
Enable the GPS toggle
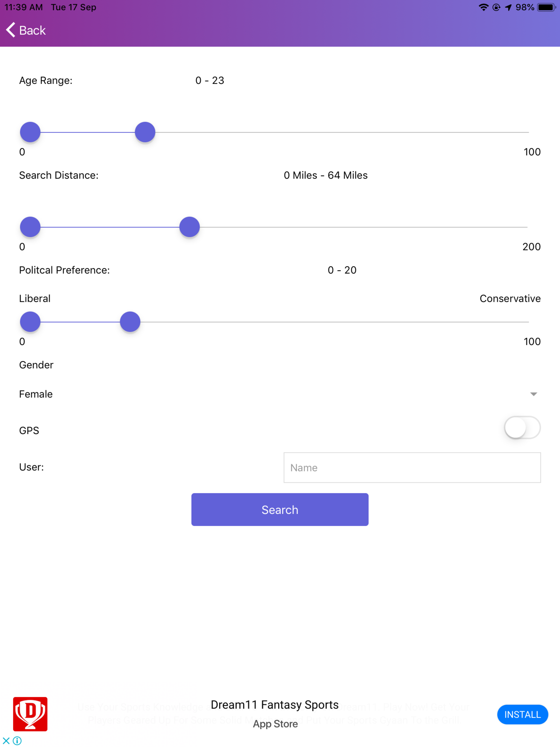522,427
